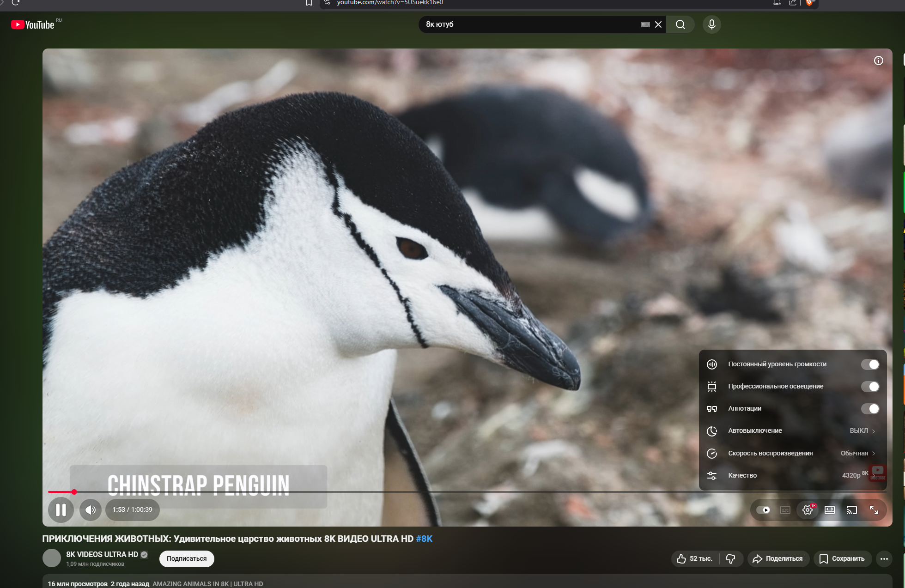The width and height of the screenshot is (905, 588).
Task: Mute the video volume
Action: pos(91,510)
